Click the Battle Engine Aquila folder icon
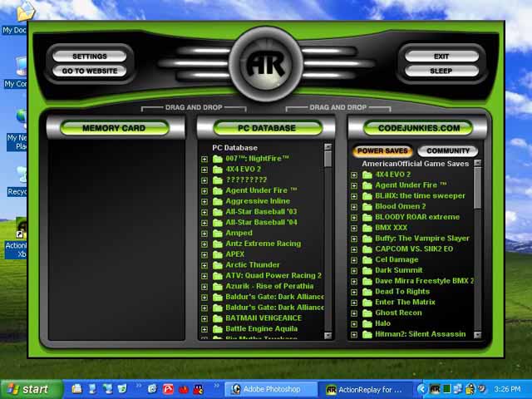This screenshot has height=399, width=532. tap(218, 329)
